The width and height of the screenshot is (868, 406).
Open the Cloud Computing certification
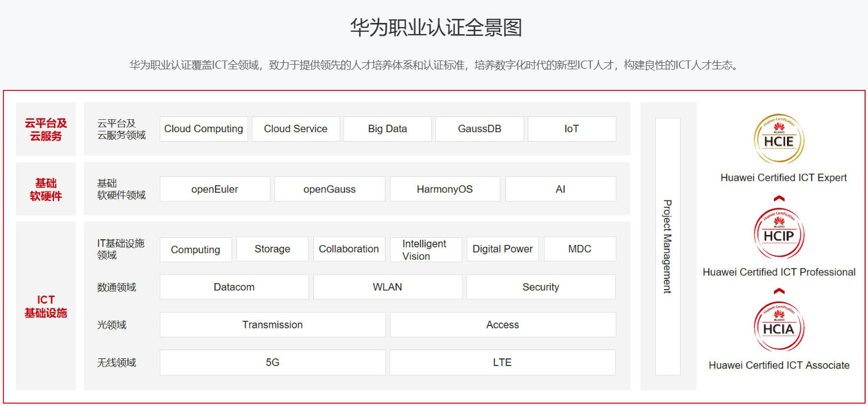tap(204, 129)
